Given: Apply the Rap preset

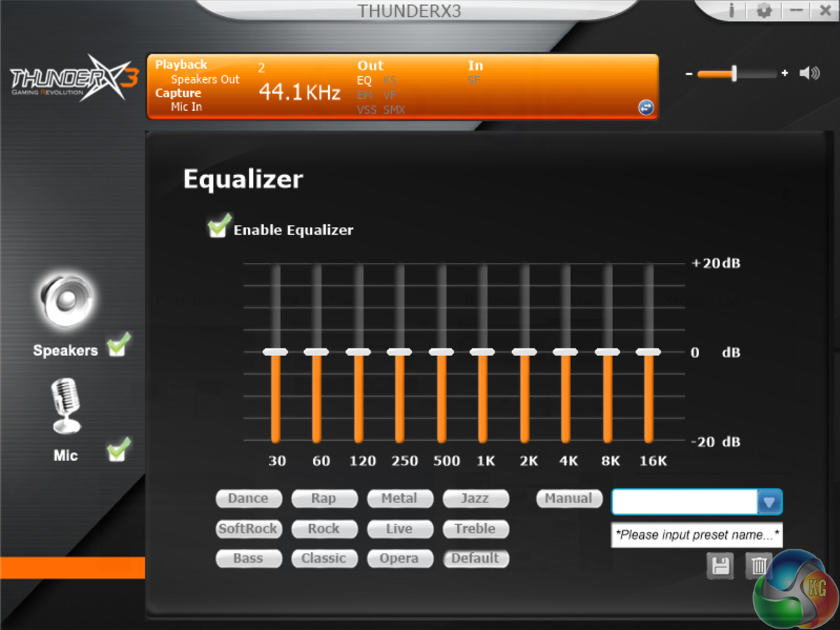Looking at the screenshot, I should point(324,498).
